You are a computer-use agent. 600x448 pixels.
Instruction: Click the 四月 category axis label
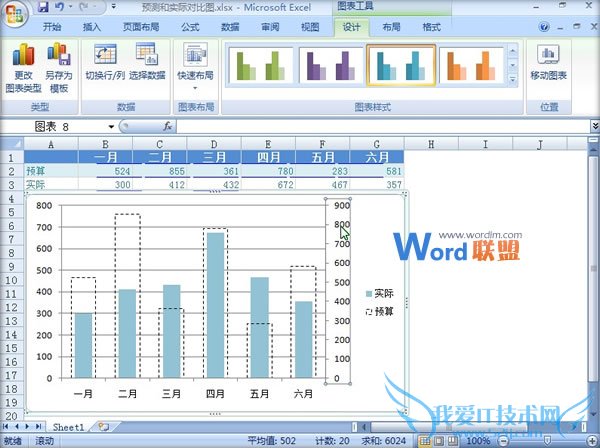pyautogui.click(x=215, y=393)
